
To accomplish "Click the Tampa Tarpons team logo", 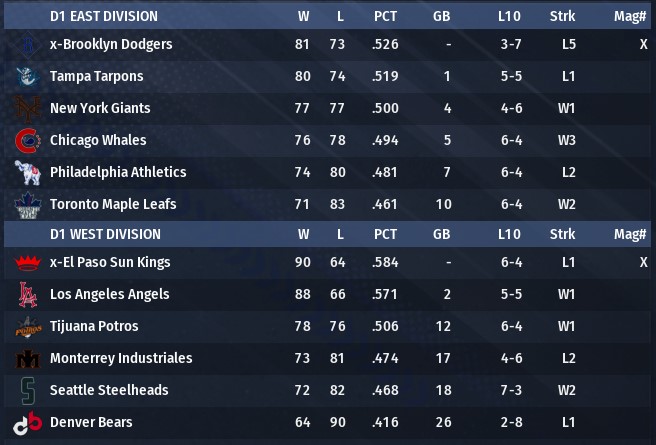I will coord(25,77).
